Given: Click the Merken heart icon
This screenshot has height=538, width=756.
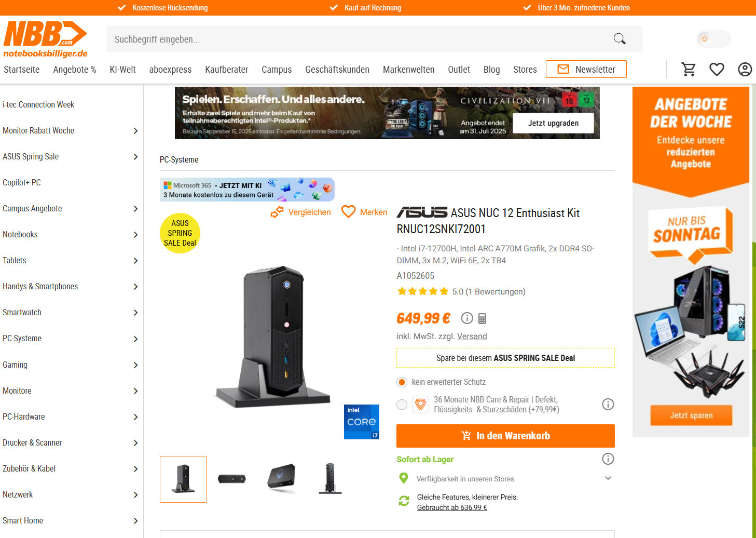Looking at the screenshot, I should (x=348, y=212).
